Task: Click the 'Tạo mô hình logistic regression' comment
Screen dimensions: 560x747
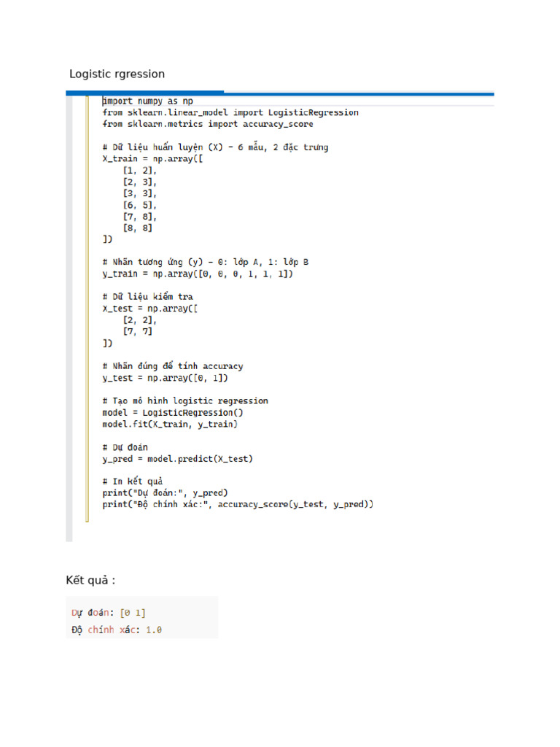Action: pyautogui.click(x=185, y=400)
